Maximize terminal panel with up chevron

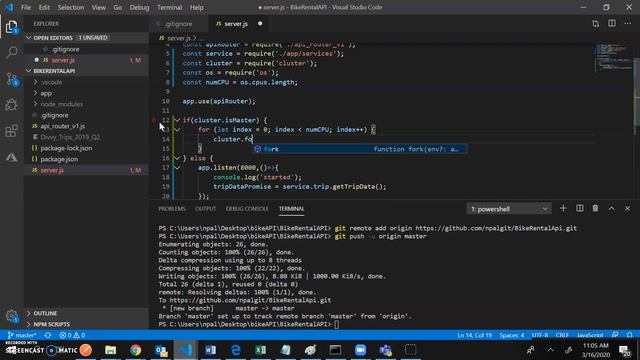pos(611,209)
